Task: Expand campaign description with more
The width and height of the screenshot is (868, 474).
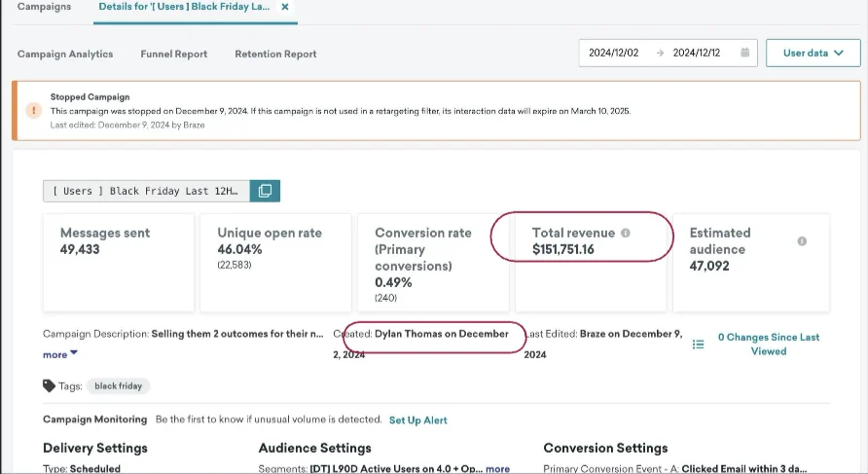Action: 59,354
